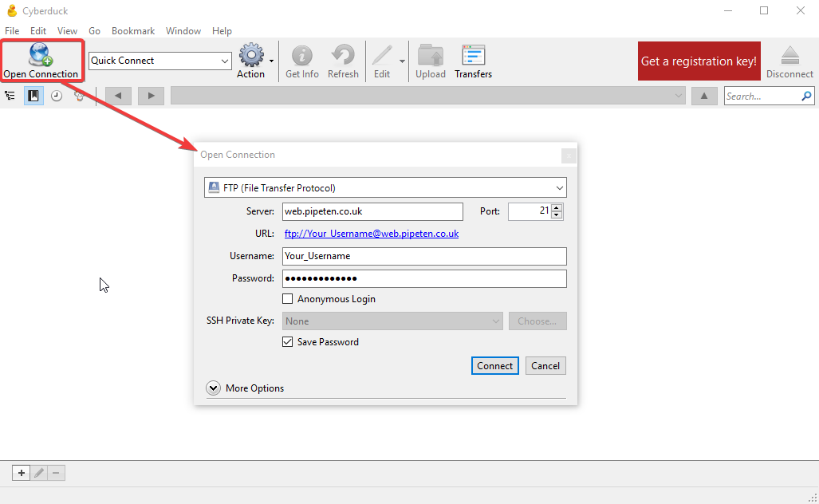Viewport: 819px width, 504px height.
Task: Open the Go menu
Action: pos(95,31)
